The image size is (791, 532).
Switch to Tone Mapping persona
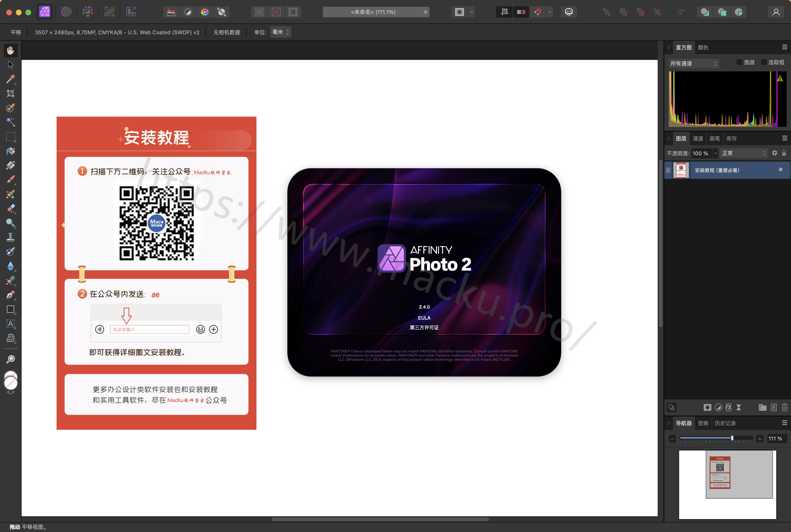tap(109, 12)
